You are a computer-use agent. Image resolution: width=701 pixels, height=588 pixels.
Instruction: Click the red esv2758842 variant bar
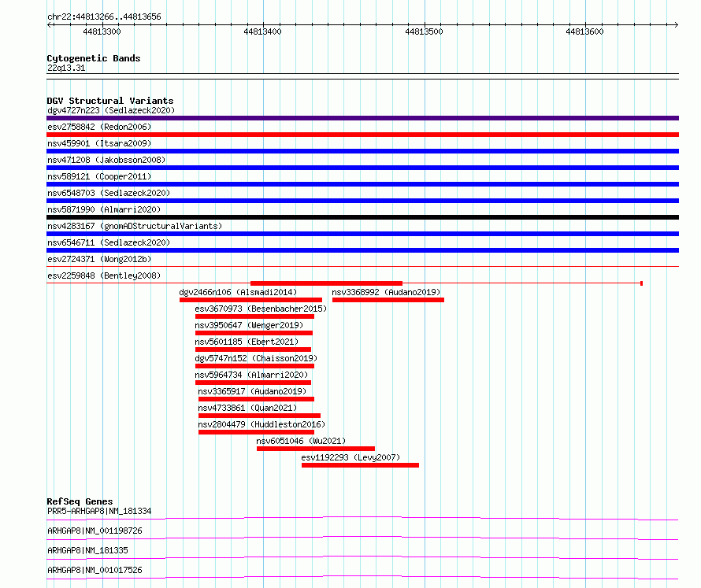[x=362, y=135]
